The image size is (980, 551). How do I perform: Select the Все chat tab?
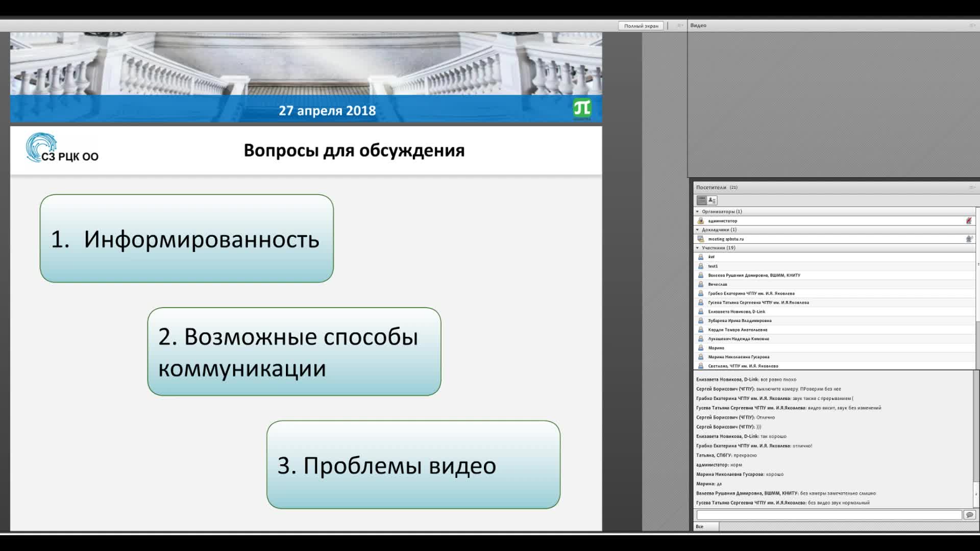(706, 527)
